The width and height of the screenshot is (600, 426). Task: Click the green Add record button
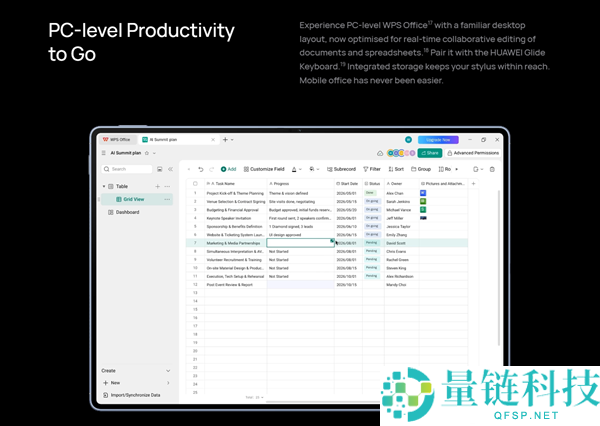coord(228,169)
